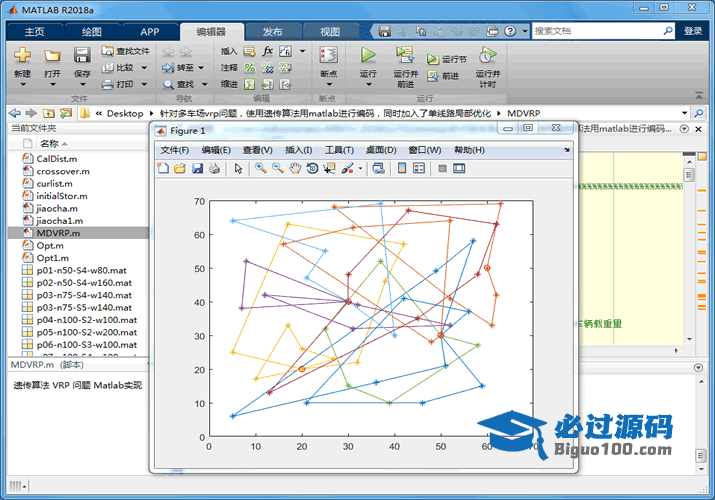Click Figure 1 show plot tools icon
This screenshot has width=715, height=500.
click(x=459, y=169)
